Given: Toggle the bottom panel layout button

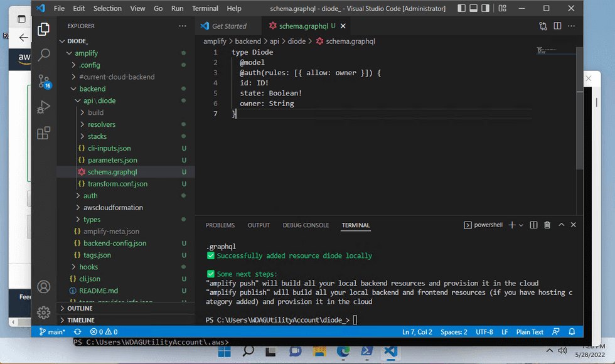Looking at the screenshot, I should coord(473,8).
